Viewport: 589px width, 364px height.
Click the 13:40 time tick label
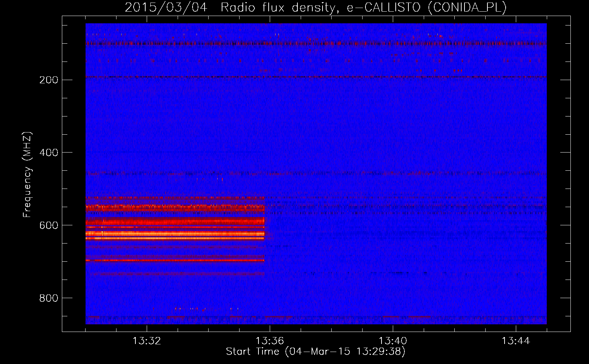click(393, 341)
